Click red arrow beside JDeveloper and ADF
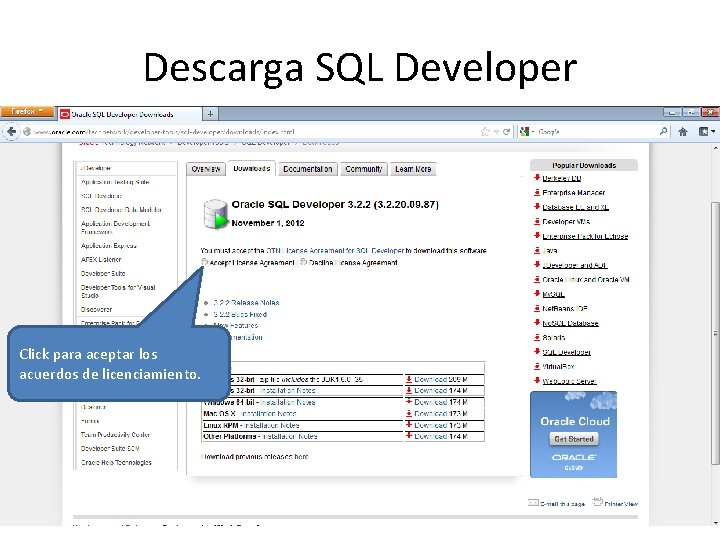The width and height of the screenshot is (720, 540). pos(536,264)
